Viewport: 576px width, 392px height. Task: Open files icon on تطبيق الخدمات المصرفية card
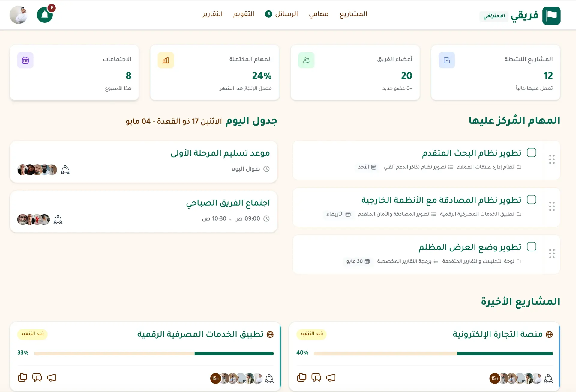click(22, 377)
